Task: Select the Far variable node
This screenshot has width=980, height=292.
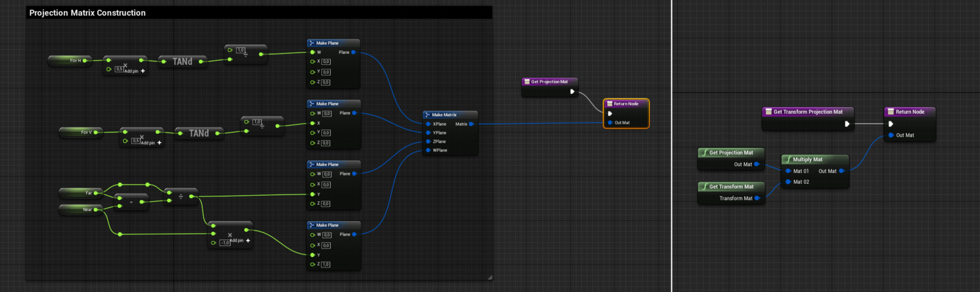Action: (81, 193)
